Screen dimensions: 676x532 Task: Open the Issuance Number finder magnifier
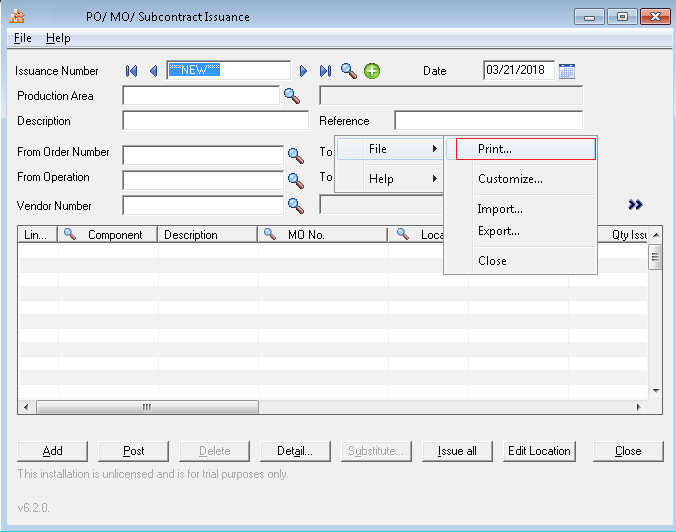348,71
